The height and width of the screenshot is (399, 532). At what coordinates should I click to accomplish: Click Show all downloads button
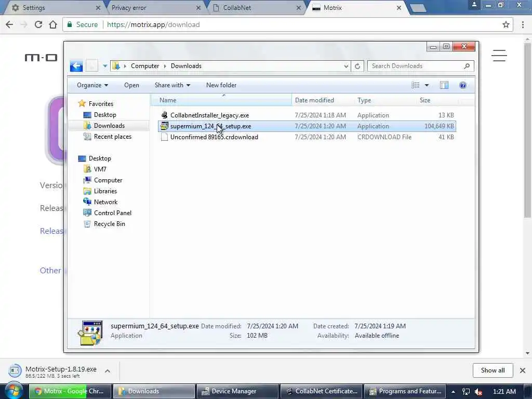(x=493, y=370)
